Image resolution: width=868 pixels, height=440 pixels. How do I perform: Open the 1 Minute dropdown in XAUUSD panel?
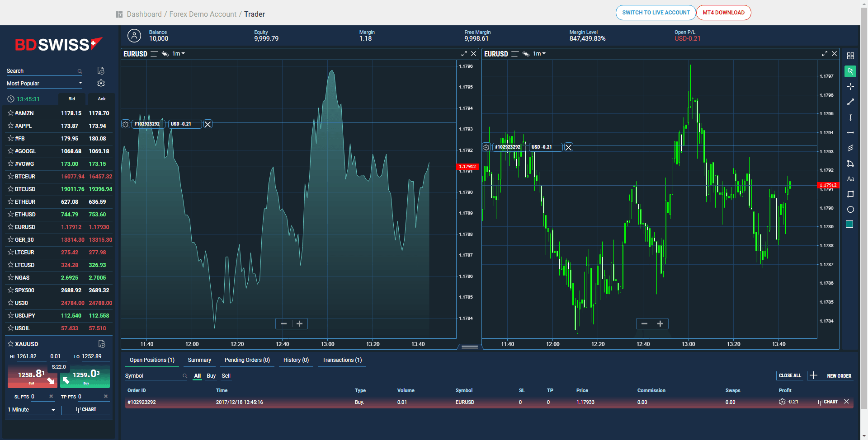pos(31,410)
